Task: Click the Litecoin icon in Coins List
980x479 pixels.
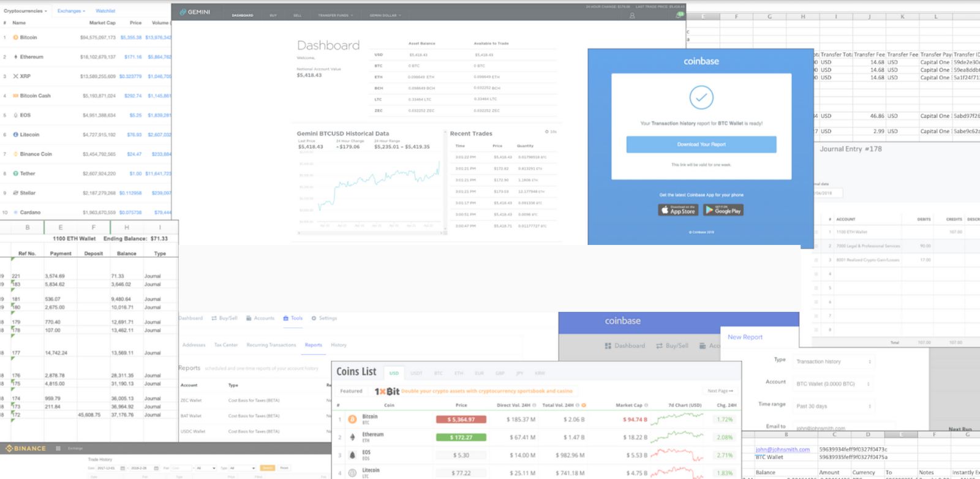Action: click(352, 473)
